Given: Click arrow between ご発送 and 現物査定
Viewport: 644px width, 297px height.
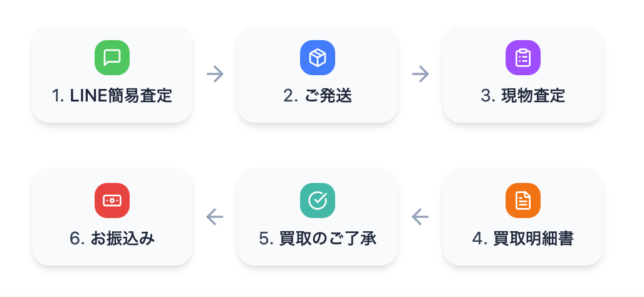Looking at the screenshot, I should pos(420,74).
